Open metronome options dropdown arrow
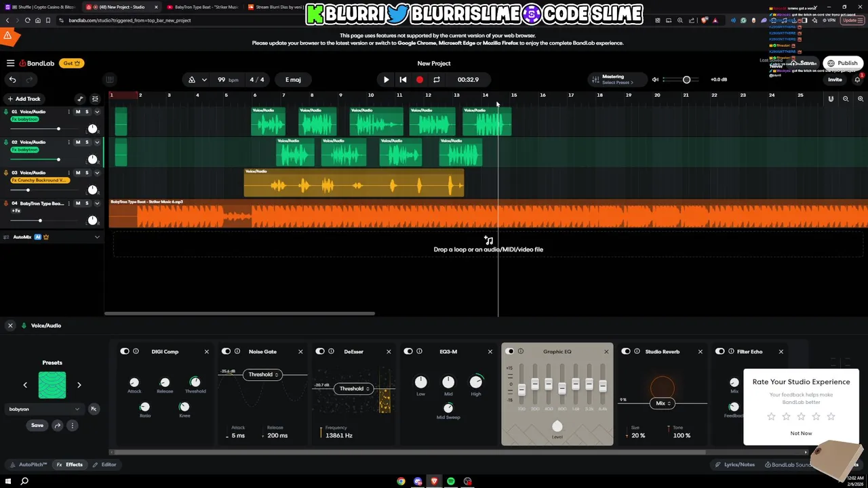Image resolution: width=868 pixels, height=488 pixels. point(204,80)
